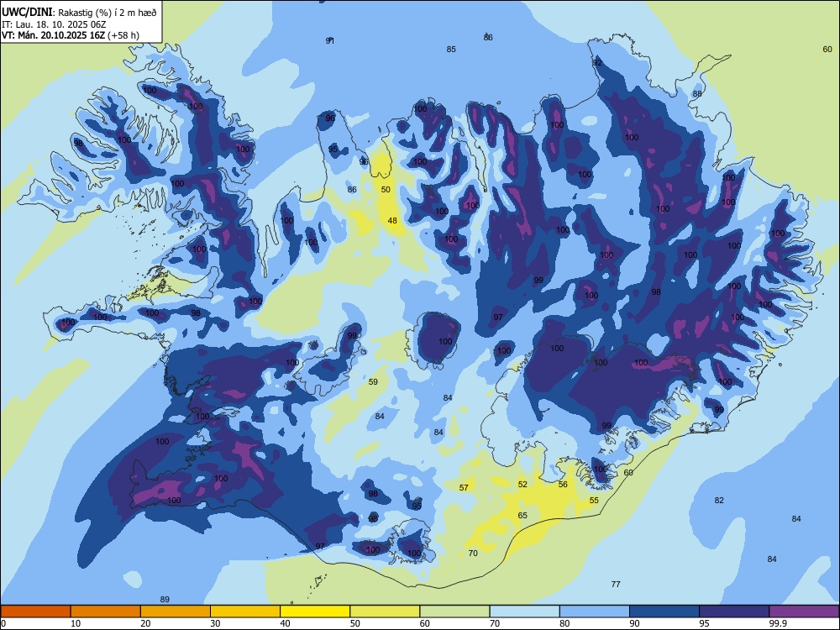Click the humidity value '85' on the map

coord(451,50)
